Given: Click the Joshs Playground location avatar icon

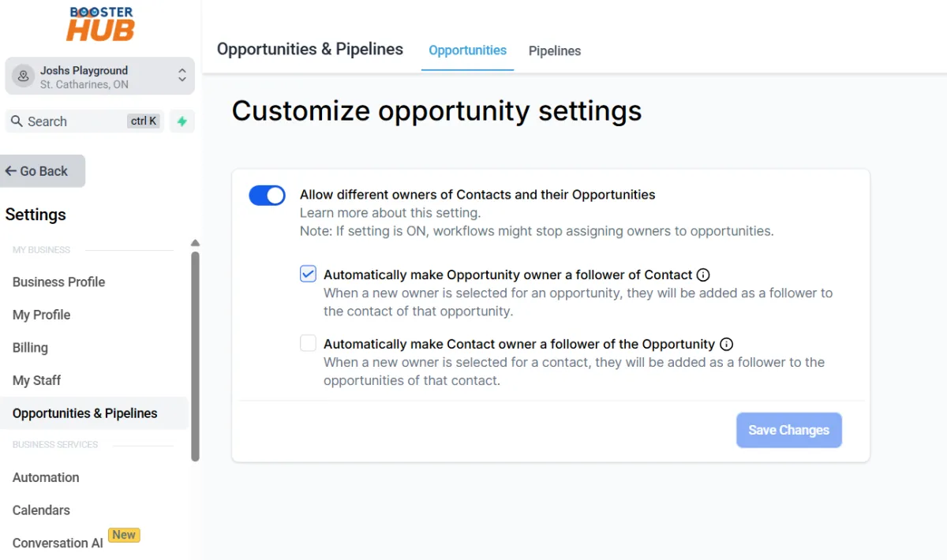Looking at the screenshot, I should [x=23, y=77].
